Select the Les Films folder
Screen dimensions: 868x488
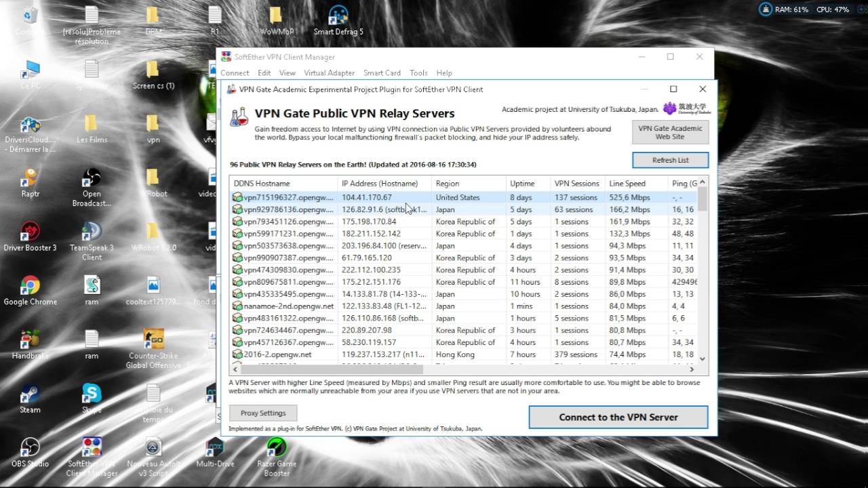pyautogui.click(x=92, y=129)
